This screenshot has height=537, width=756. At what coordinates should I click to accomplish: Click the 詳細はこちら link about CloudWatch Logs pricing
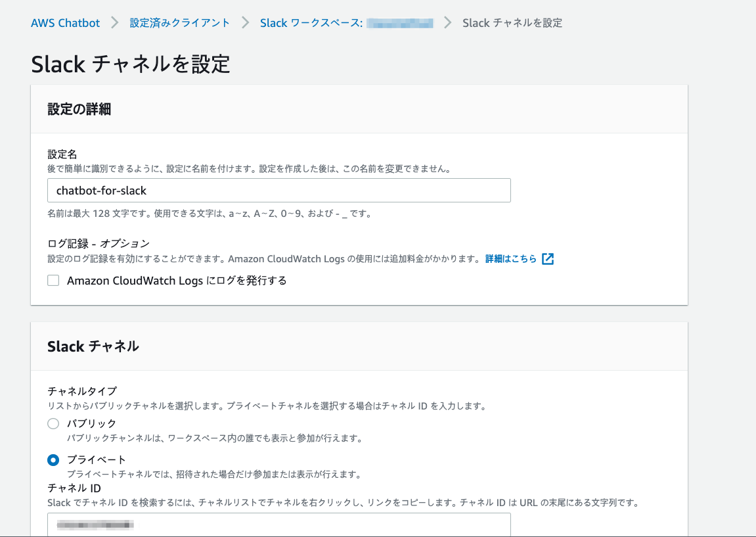coord(512,258)
